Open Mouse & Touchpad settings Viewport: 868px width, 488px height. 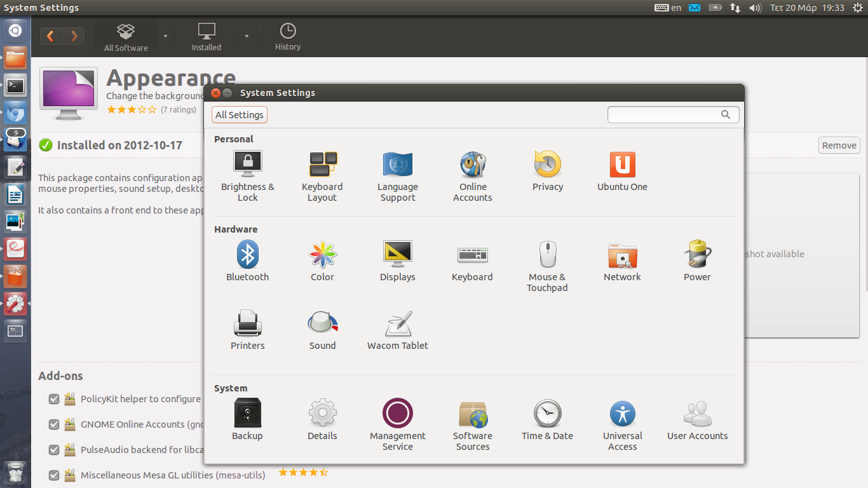(x=547, y=255)
